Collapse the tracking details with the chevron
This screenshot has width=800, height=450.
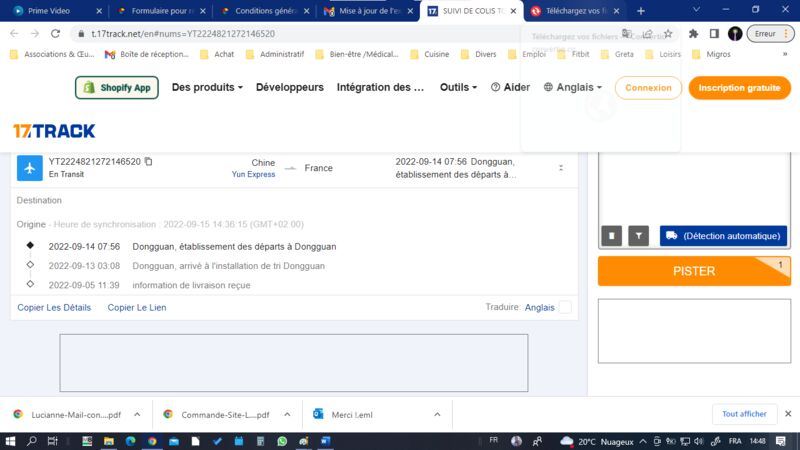(560, 168)
